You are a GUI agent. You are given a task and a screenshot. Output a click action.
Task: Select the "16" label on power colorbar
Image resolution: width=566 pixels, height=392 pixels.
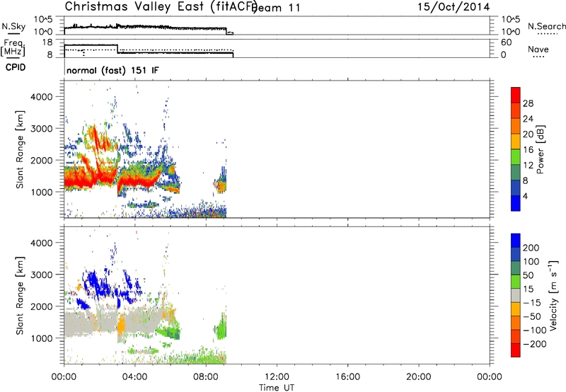point(528,150)
